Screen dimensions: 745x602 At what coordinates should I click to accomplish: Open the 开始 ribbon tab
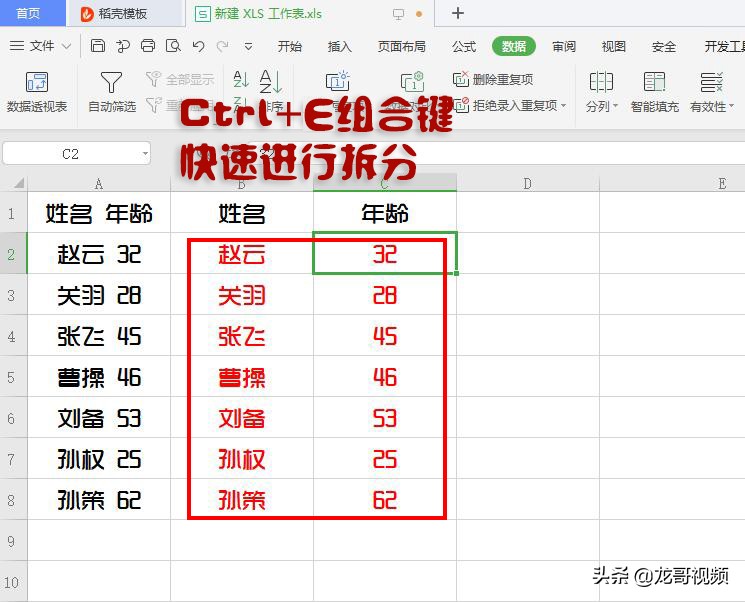(x=290, y=47)
